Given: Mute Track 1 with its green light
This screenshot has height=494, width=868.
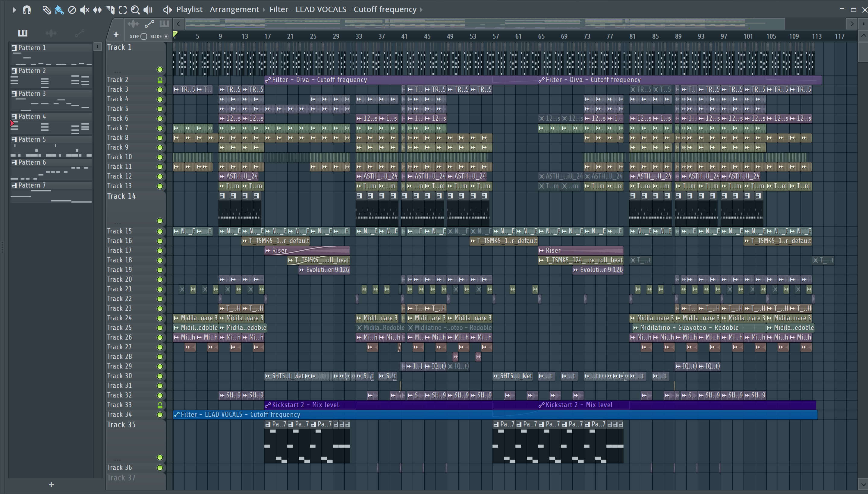Looking at the screenshot, I should 160,70.
